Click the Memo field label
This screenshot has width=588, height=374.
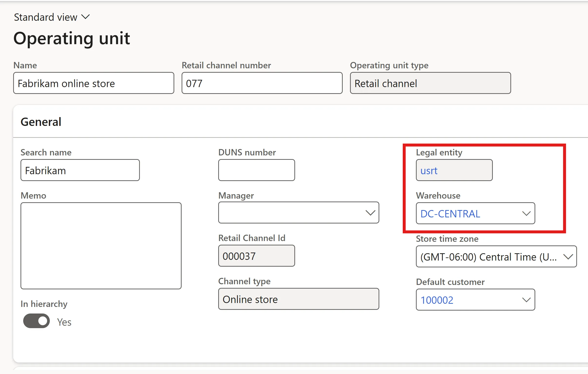pyautogui.click(x=33, y=196)
